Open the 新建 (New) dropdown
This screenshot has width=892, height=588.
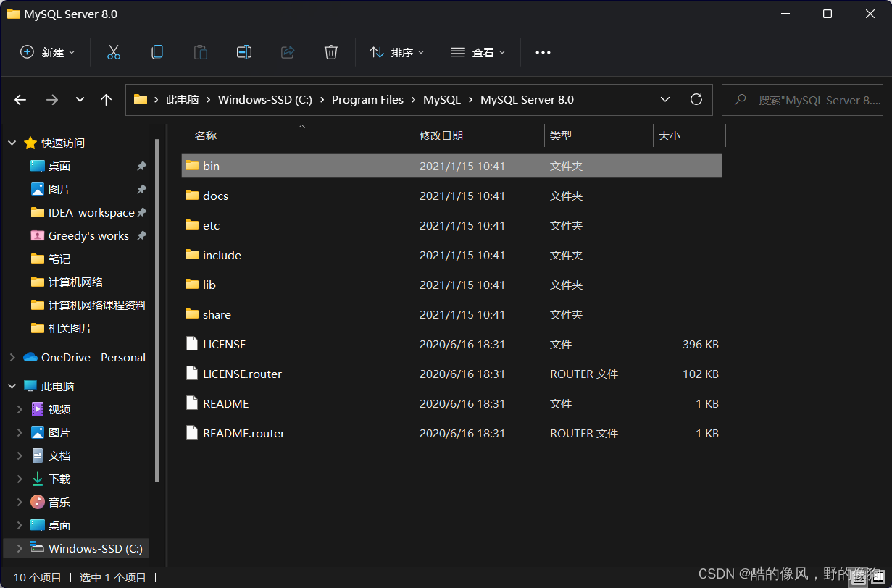tap(47, 52)
